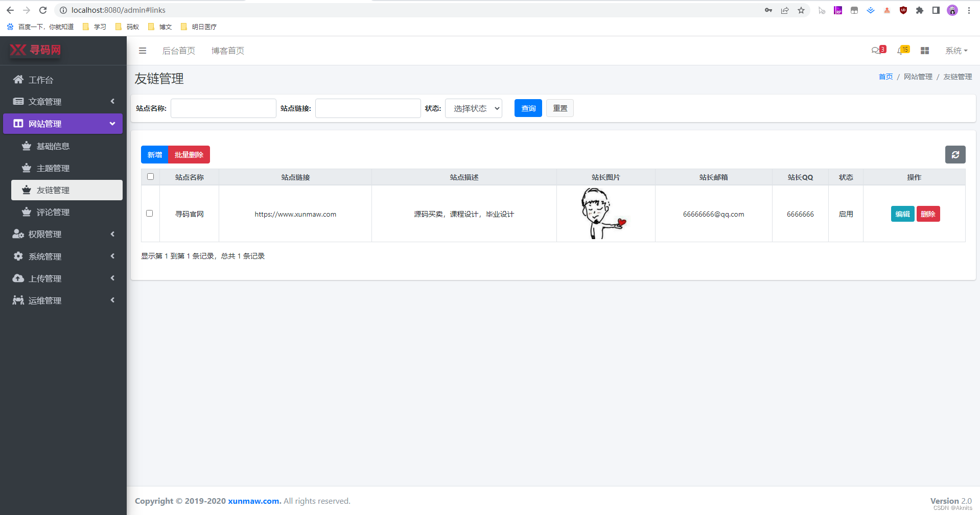Screen dimensions: 980x515
Task: Click the 站点名称 column header
Action: (189, 177)
